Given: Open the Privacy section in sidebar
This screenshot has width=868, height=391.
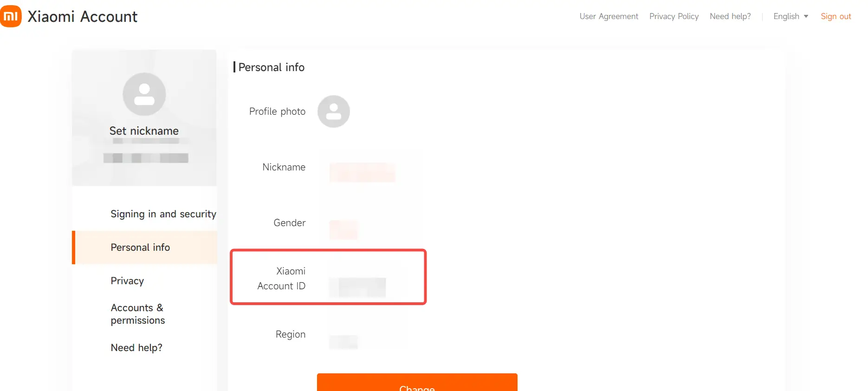Looking at the screenshot, I should click(127, 281).
